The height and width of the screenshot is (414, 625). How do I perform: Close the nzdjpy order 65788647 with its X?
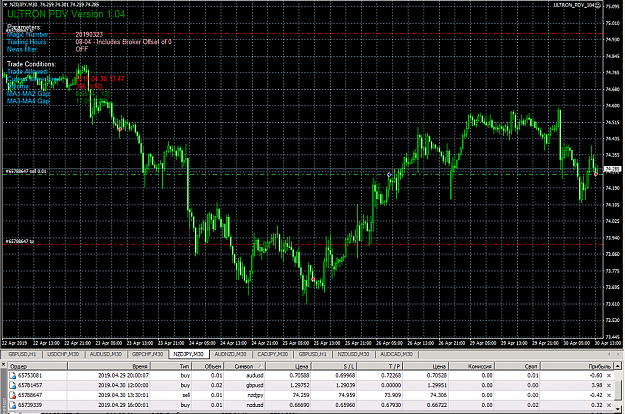[609, 395]
